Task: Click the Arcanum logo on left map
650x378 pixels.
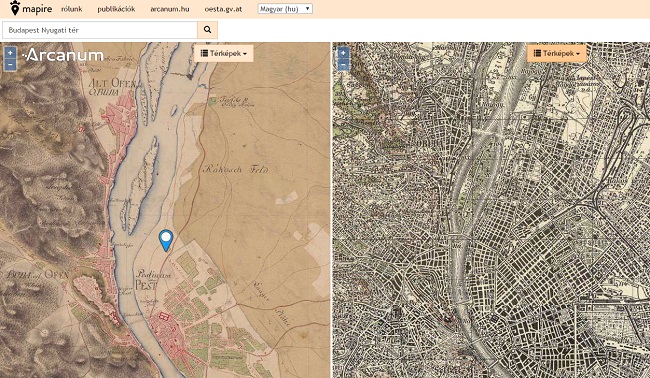Action: pyautogui.click(x=63, y=55)
